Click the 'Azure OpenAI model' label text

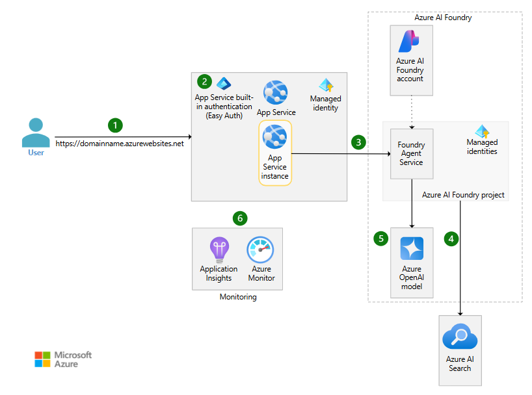pos(412,277)
